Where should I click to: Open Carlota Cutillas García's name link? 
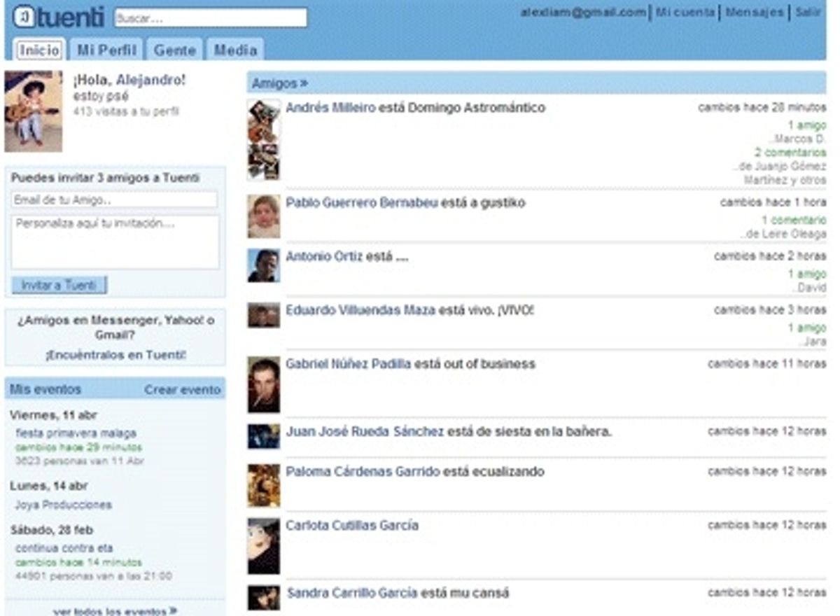(352, 526)
